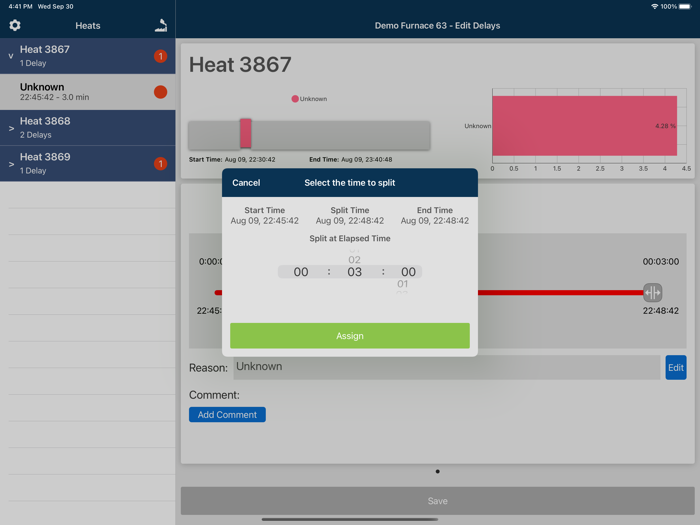Open the Unknown 22:45:42 delay entry
The width and height of the screenshot is (700, 525).
click(x=88, y=92)
